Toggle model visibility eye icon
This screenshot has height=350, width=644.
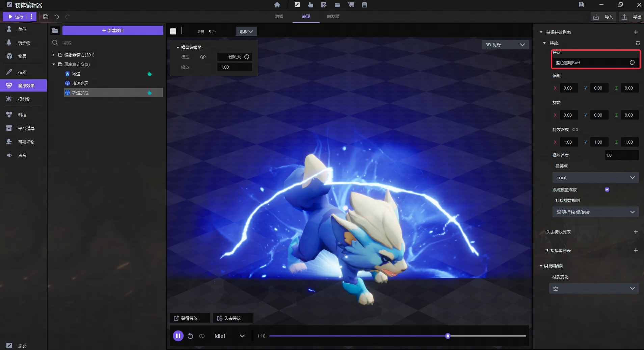click(x=203, y=57)
